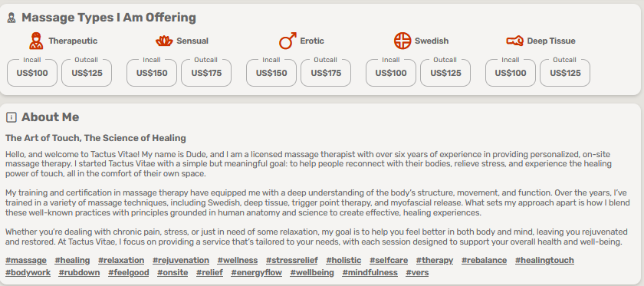Click the About Me info icon

click(11, 117)
